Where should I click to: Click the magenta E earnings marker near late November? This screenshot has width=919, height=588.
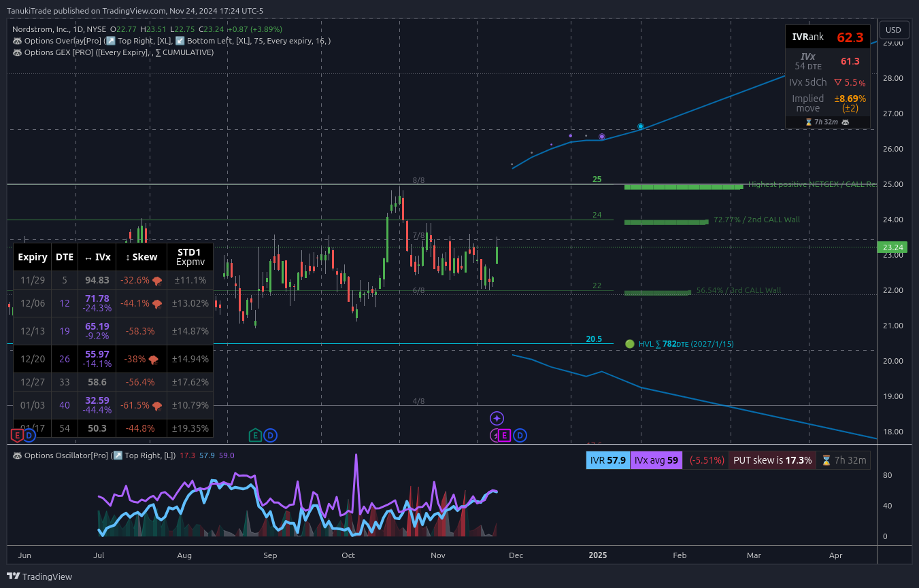click(x=505, y=435)
